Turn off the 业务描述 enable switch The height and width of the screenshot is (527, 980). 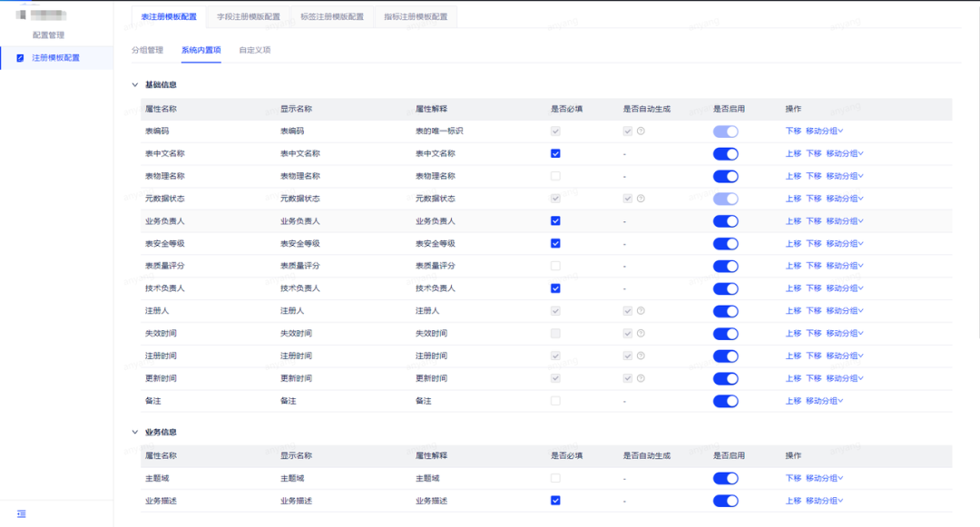pyautogui.click(x=725, y=500)
